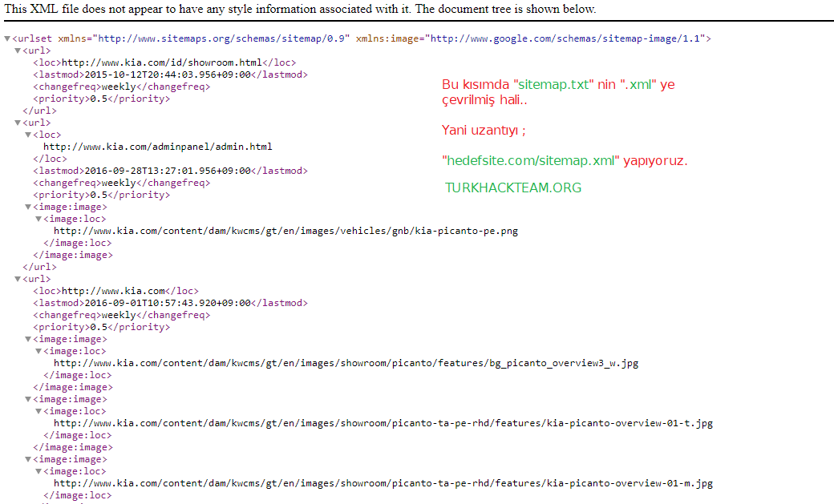Collapse image:image node wrapping bg_picanto_overview3_w.jpg
This screenshot has height=504, width=834.
coord(28,339)
